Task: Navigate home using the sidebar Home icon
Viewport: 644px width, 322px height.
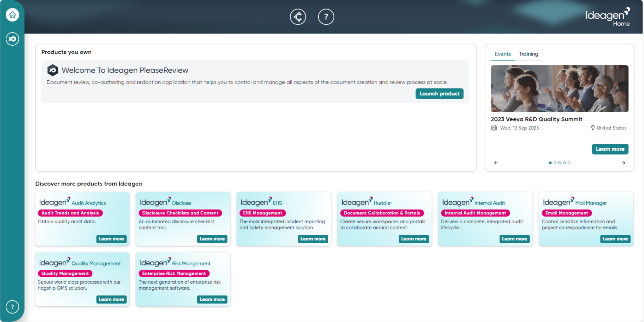Action: click(x=12, y=15)
